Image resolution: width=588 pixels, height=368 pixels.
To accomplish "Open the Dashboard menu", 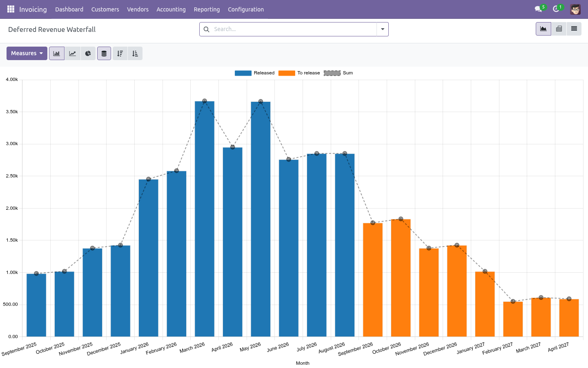I will click(69, 9).
